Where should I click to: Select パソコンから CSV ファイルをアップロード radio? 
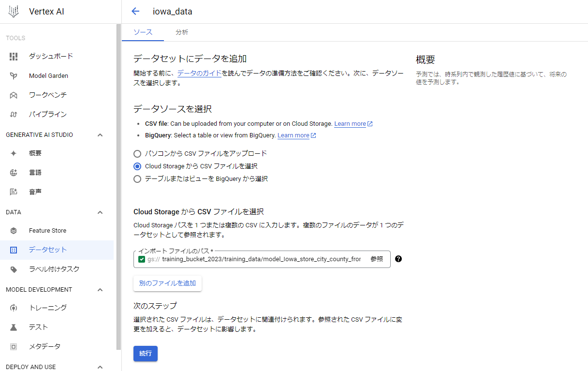[x=137, y=154]
